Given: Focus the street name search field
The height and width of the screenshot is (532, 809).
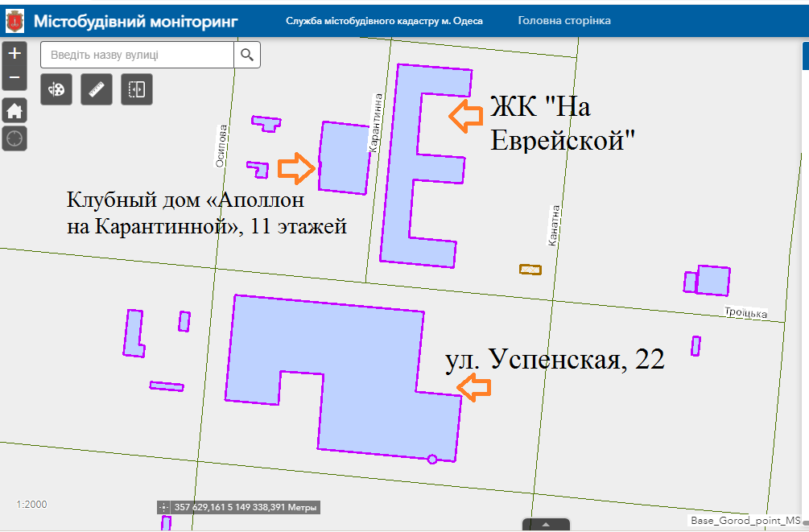Looking at the screenshot, I should click(x=137, y=55).
